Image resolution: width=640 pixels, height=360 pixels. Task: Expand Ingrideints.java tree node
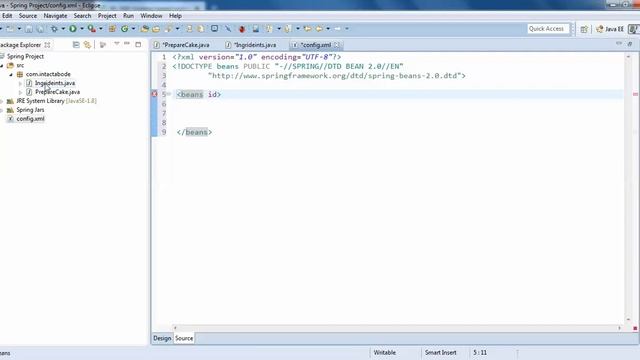point(20,83)
